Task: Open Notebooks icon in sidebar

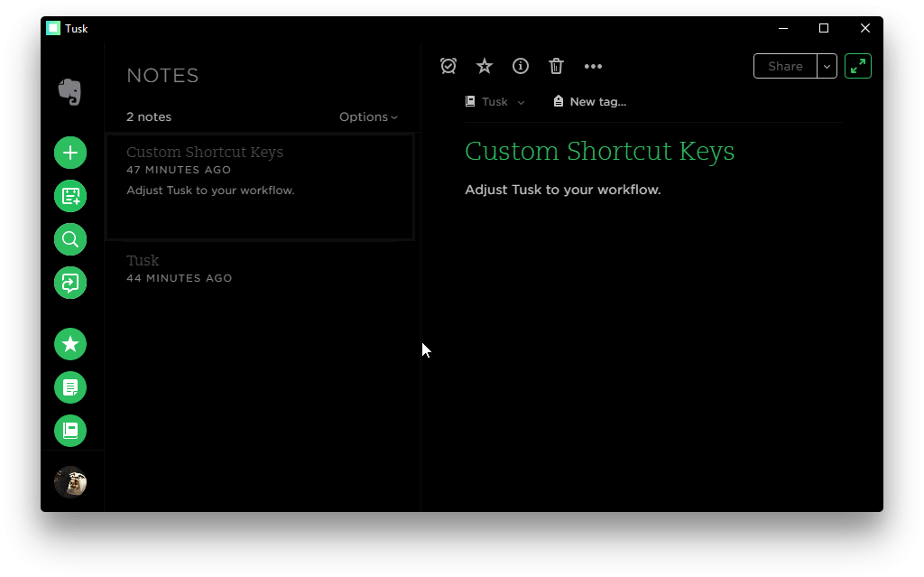Action: 70,431
